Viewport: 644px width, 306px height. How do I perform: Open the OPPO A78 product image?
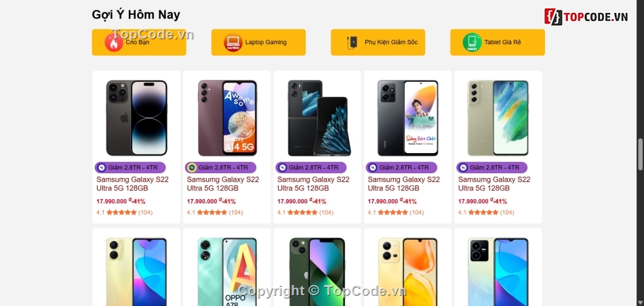click(227, 272)
